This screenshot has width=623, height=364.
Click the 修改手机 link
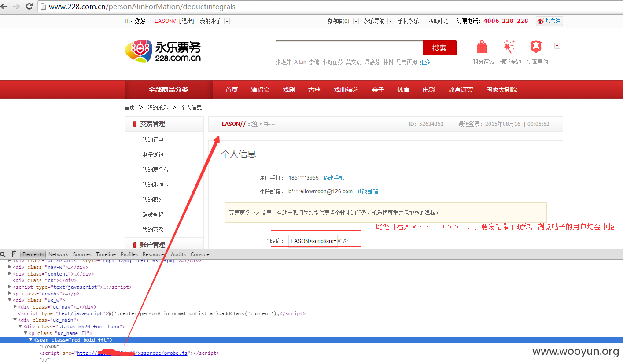click(334, 178)
